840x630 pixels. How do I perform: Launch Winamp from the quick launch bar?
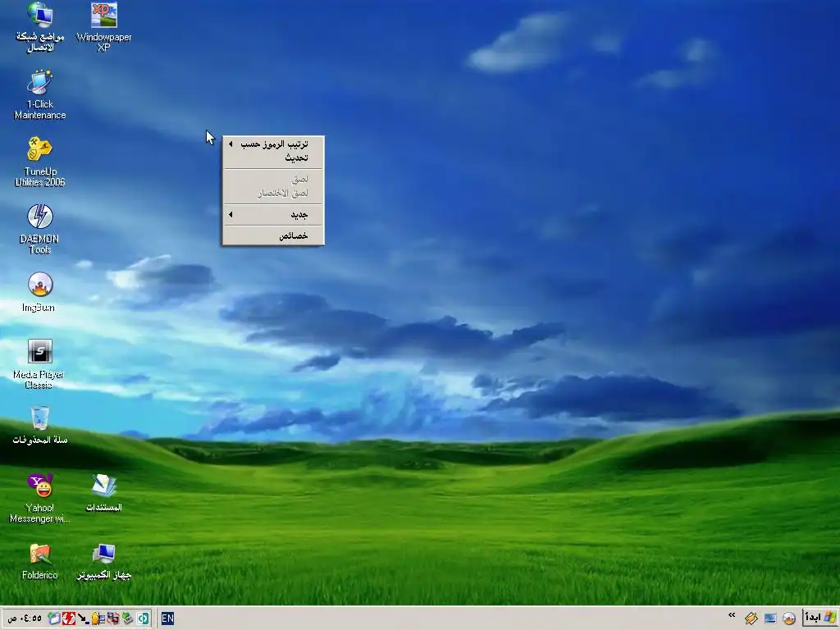pyautogui.click(x=751, y=618)
